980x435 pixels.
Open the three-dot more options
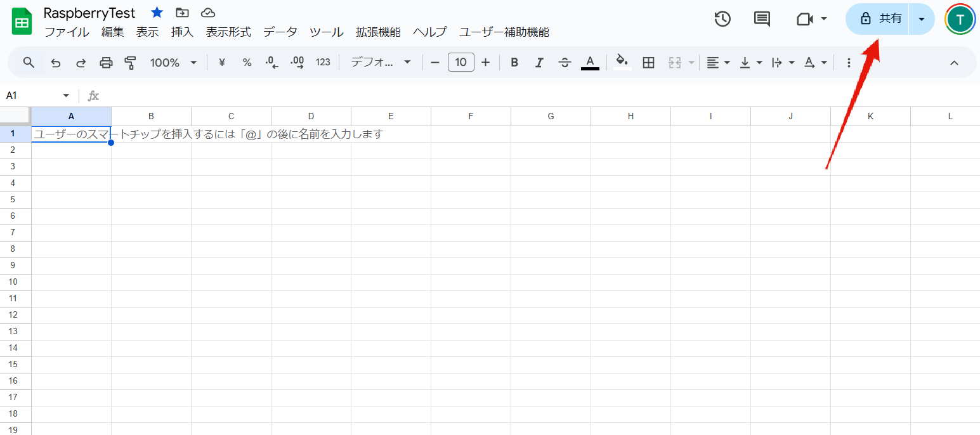pos(849,62)
